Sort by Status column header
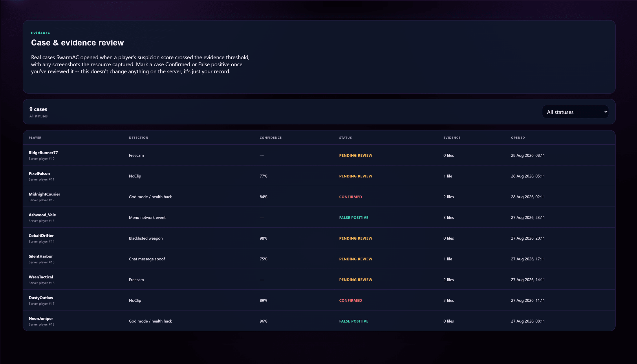Screen dimensions: 637x364 pos(345,138)
